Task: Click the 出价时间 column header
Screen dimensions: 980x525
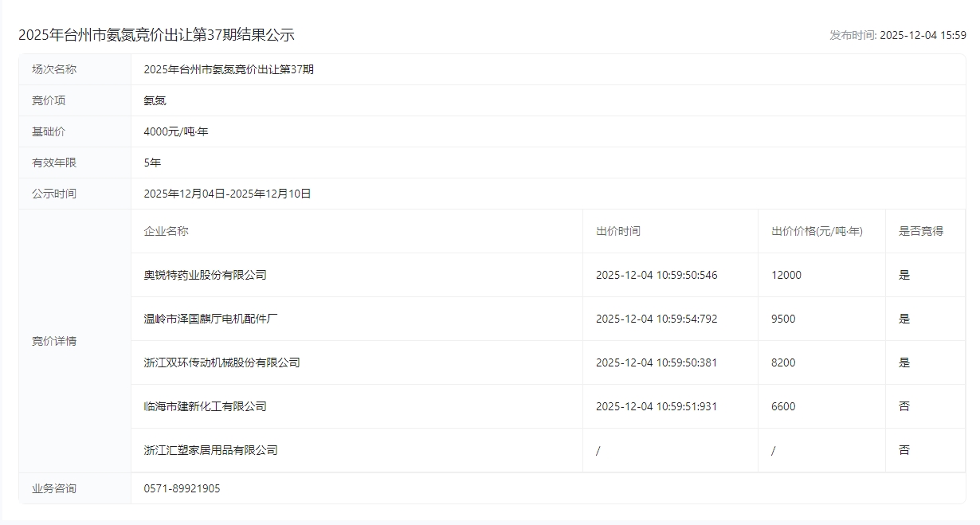Action: point(617,231)
